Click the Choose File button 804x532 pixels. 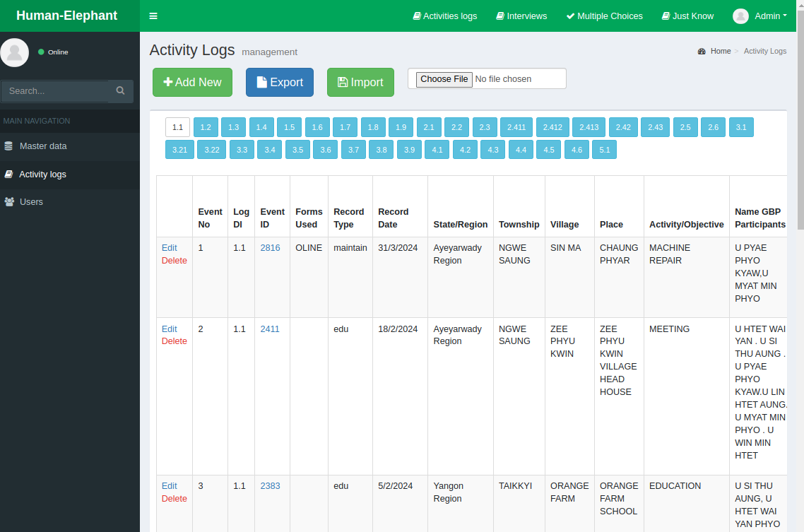click(444, 79)
